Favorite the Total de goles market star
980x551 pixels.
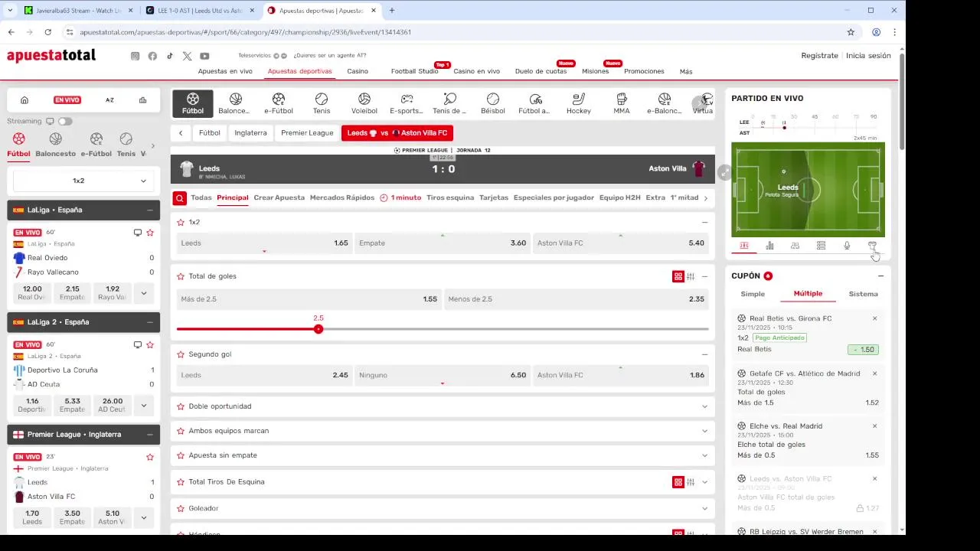click(x=181, y=276)
